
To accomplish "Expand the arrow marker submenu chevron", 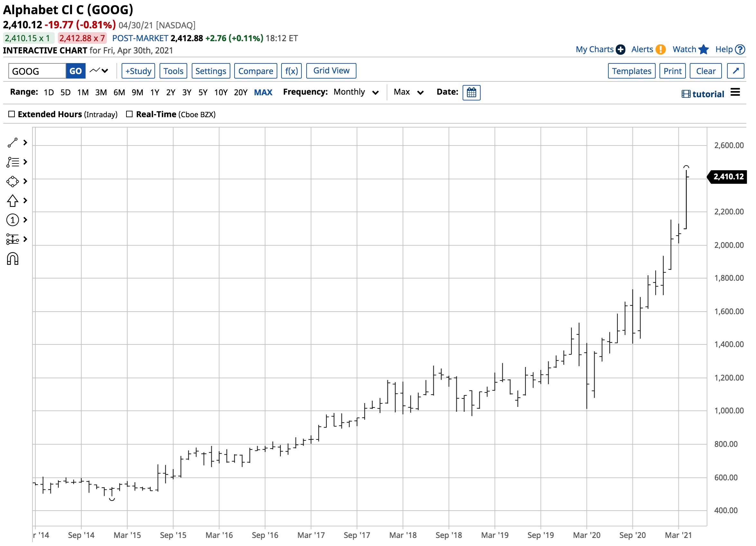I will coord(25,201).
